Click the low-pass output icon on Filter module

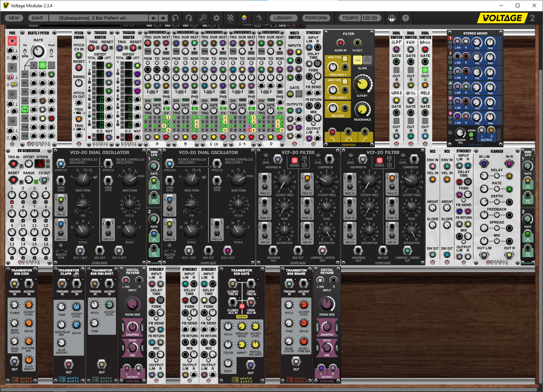click(332, 138)
